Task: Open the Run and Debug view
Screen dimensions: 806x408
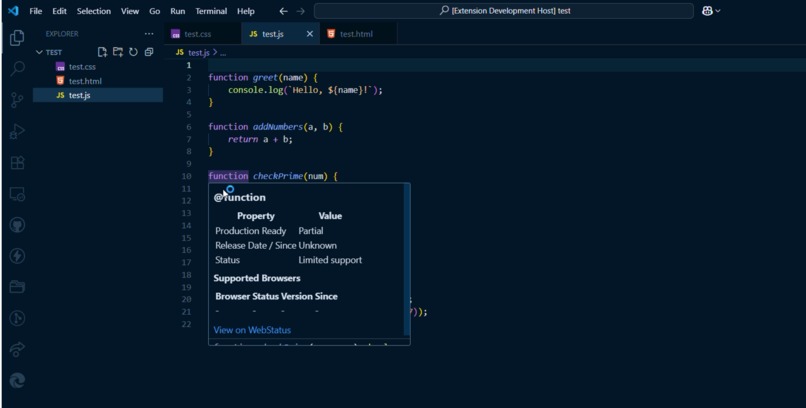Action: [17, 132]
